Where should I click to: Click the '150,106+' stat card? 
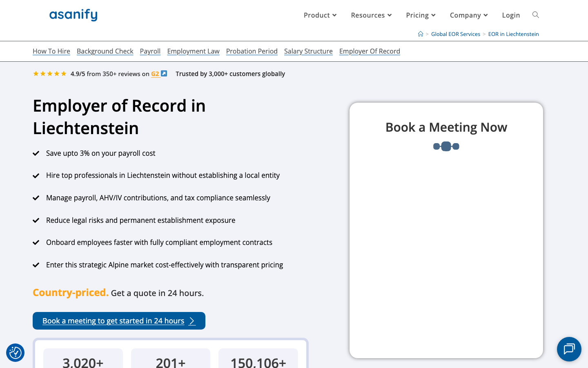coord(258,359)
